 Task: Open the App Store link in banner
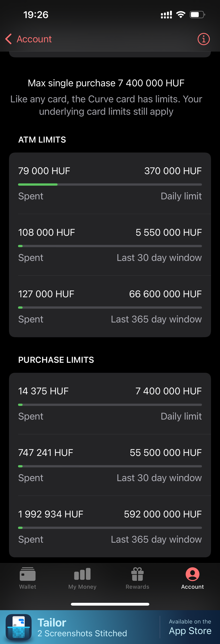pos(190,627)
